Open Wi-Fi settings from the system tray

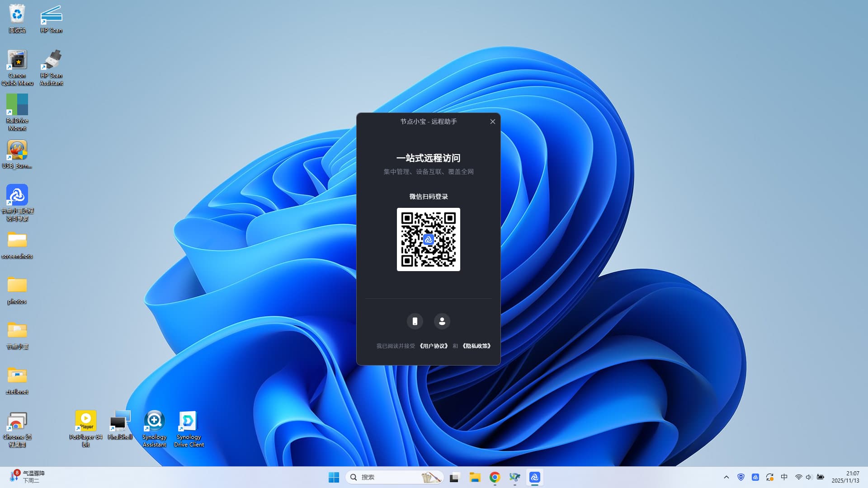pyautogui.click(x=798, y=477)
